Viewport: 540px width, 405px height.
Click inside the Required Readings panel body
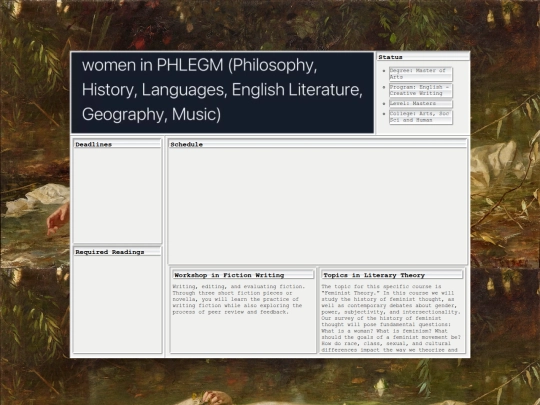117,304
